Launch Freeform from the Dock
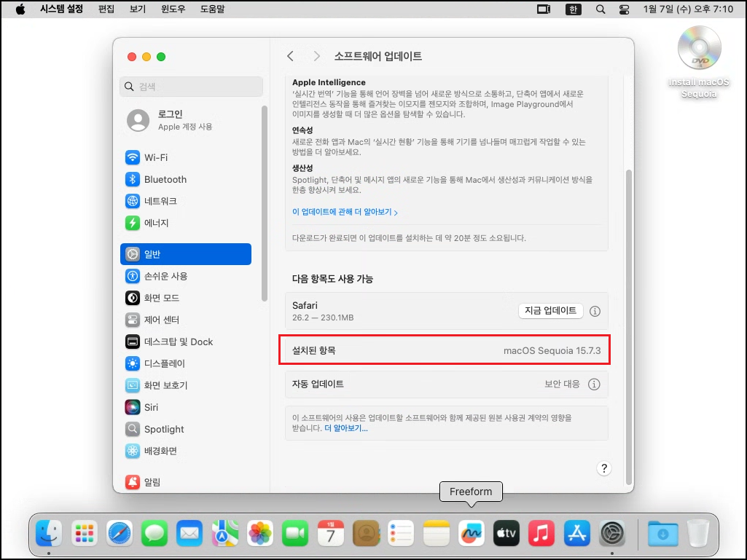747x560 pixels. tap(472, 533)
